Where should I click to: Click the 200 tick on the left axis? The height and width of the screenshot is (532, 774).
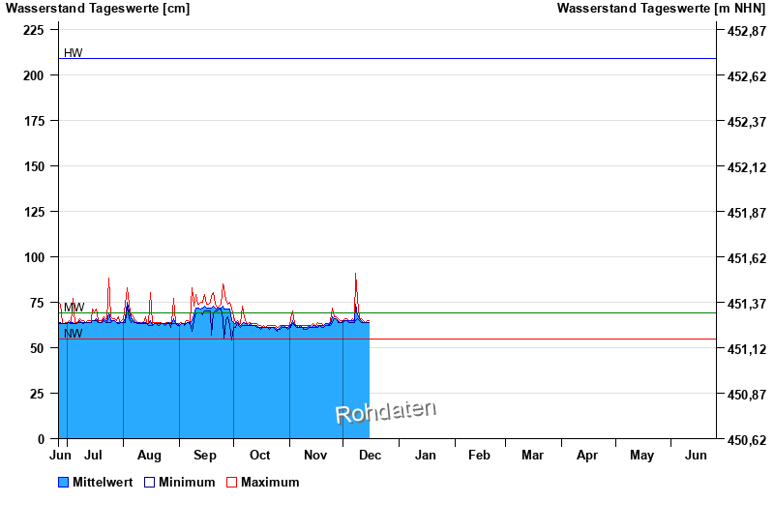click(x=34, y=75)
